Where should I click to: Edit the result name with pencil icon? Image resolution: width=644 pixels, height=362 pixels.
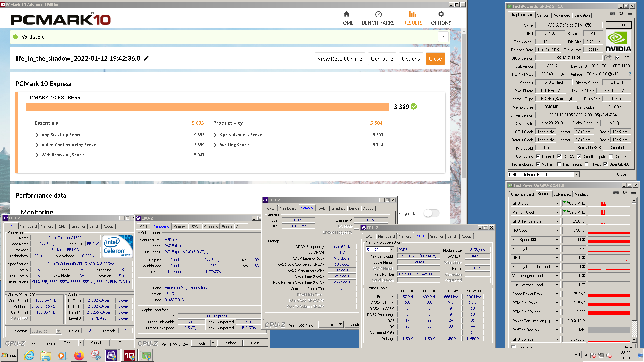(146, 58)
